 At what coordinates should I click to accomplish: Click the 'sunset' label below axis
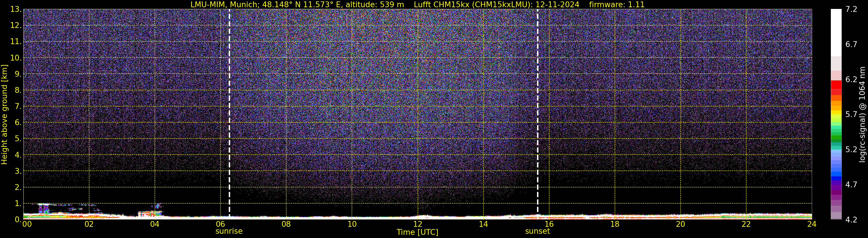click(x=538, y=231)
